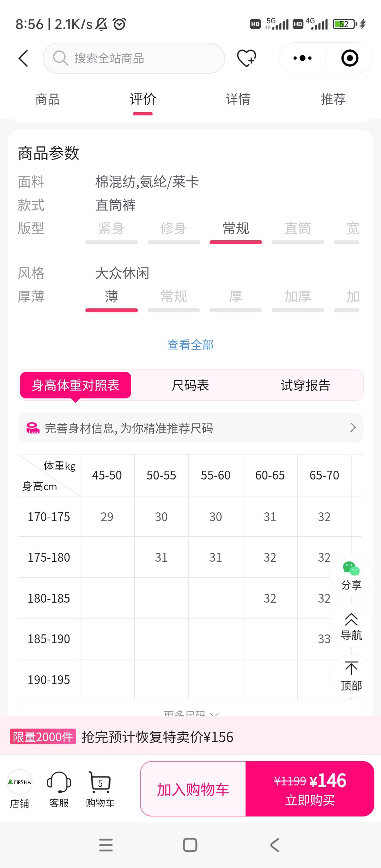Switch to the 试穿报告 segment
This screenshot has height=868, width=381.
(x=305, y=385)
